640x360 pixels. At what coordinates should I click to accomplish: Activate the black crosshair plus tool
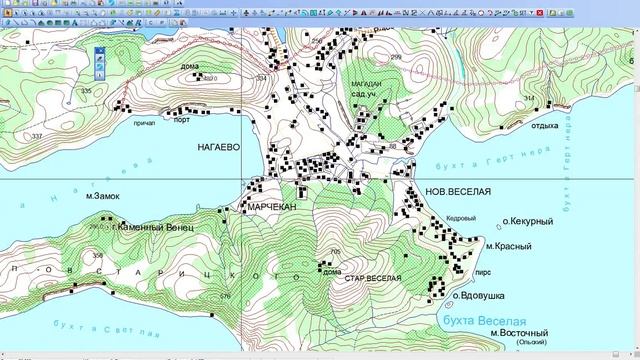pyautogui.click(x=233, y=13)
